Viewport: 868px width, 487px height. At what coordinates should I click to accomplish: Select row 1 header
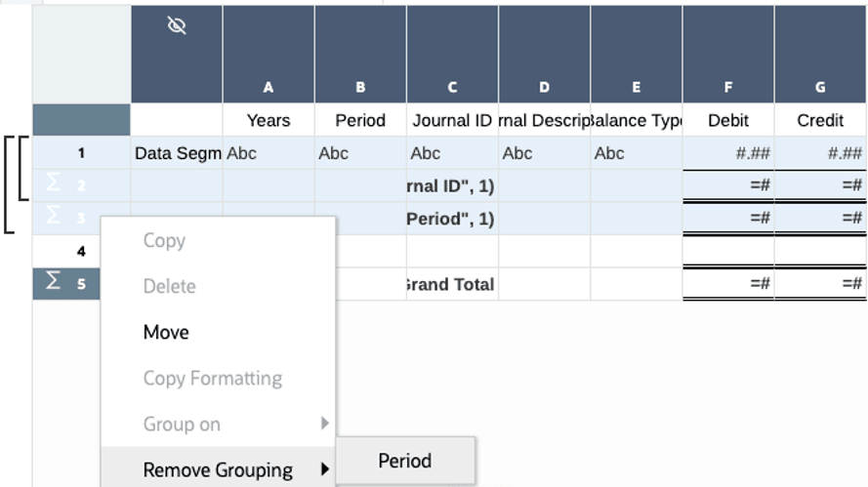coord(81,152)
